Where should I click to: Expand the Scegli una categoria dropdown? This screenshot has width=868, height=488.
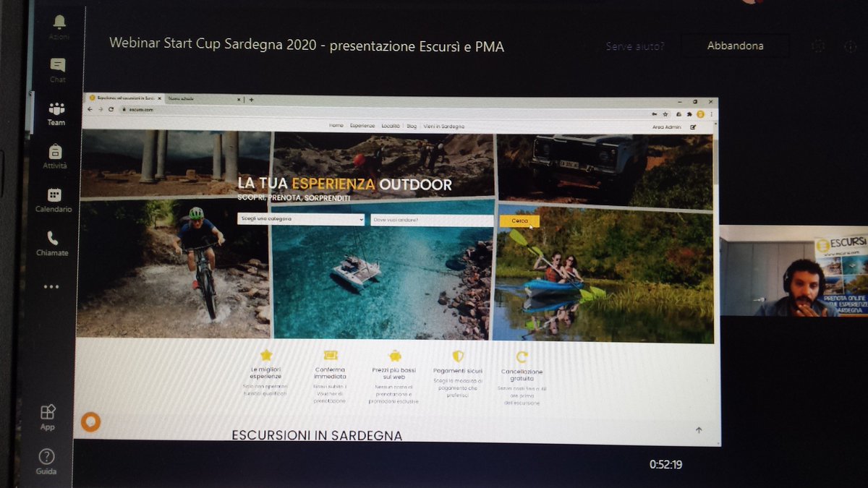coord(301,218)
